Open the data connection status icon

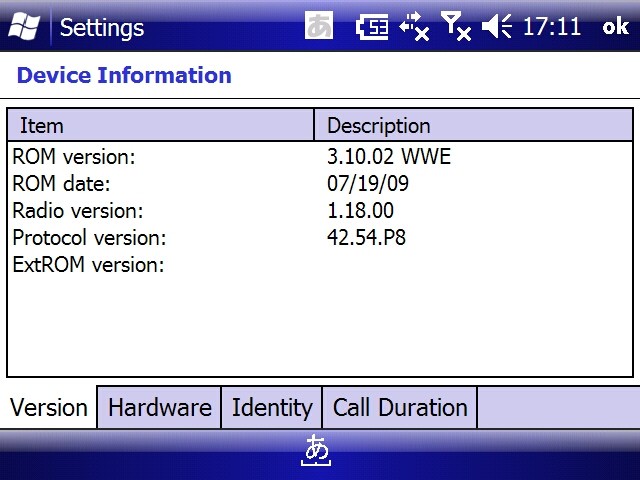414,27
